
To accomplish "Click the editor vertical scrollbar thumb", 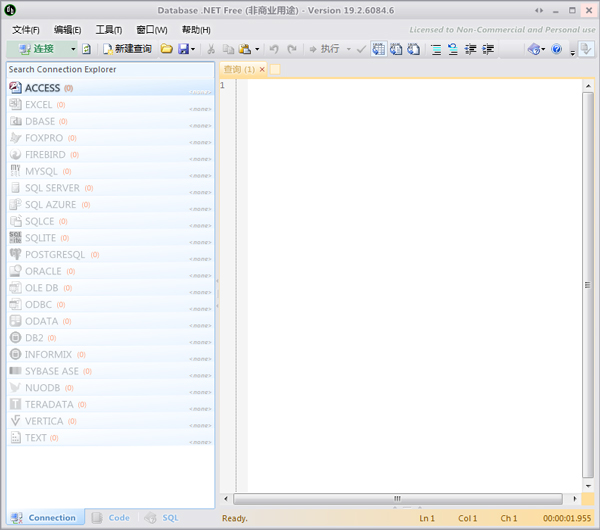I will [x=588, y=285].
